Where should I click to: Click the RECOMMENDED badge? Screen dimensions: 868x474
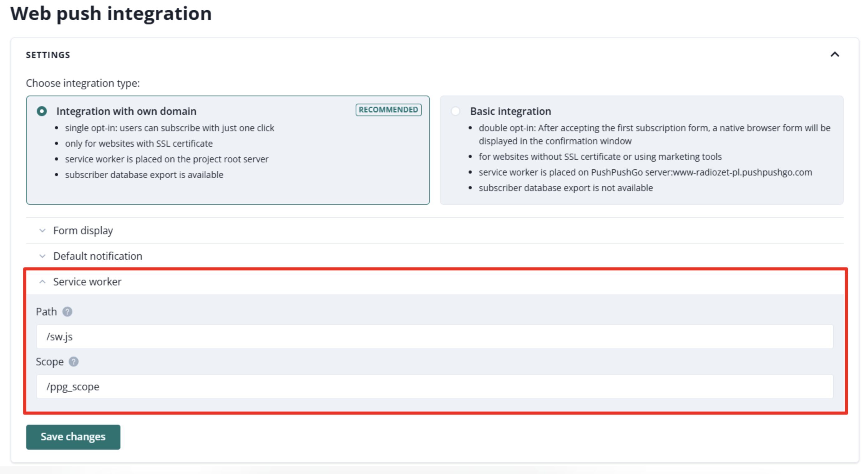[x=388, y=110]
